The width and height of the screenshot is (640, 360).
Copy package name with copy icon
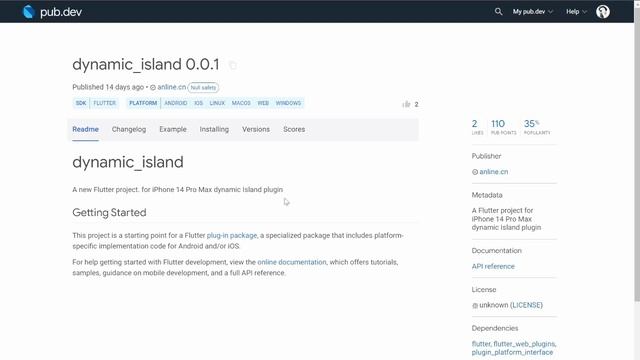tap(233, 65)
